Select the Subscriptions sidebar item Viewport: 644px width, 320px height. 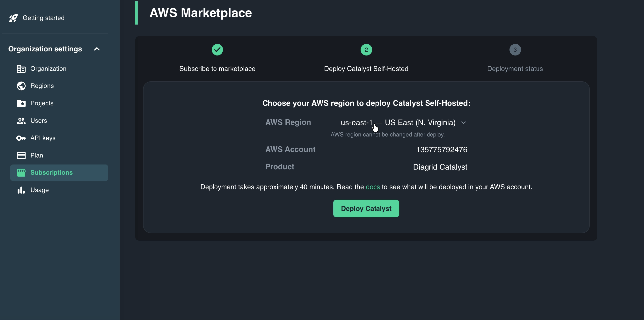59,173
